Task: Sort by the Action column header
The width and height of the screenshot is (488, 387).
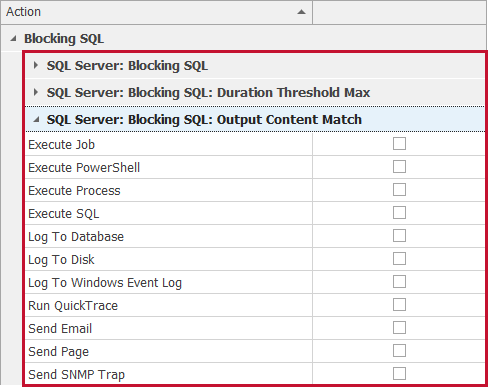Action: click(x=156, y=12)
